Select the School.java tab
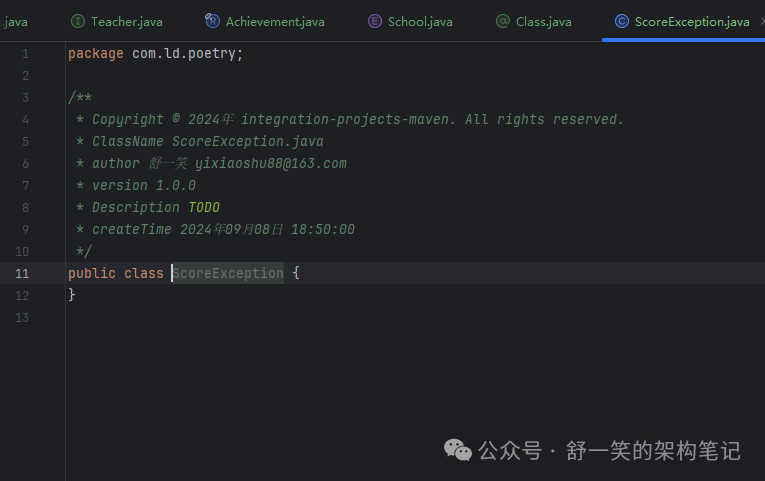Screen dimensions: 765x481 [x=419, y=21]
